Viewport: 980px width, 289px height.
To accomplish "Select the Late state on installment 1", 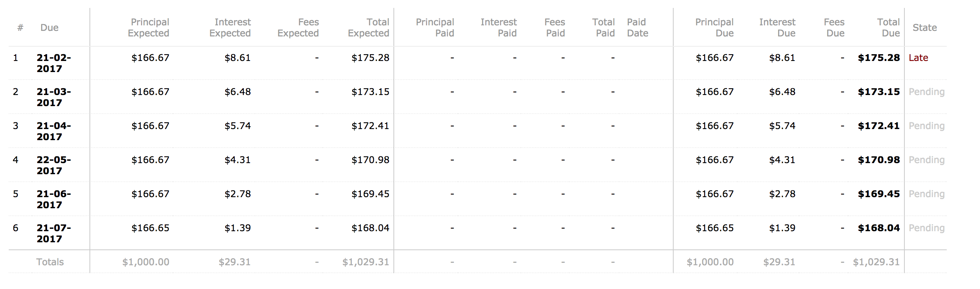I will click(x=918, y=58).
